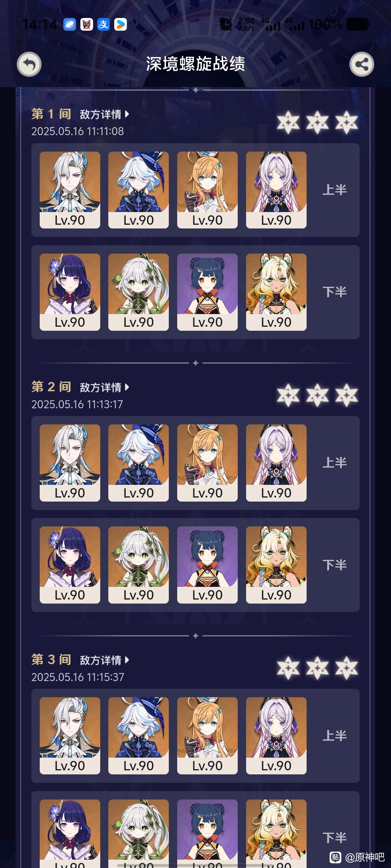Image resolution: width=391 pixels, height=868 pixels.
Task: Select blonde cat-eared character in Chamber 1 下半
Action: pos(276,292)
